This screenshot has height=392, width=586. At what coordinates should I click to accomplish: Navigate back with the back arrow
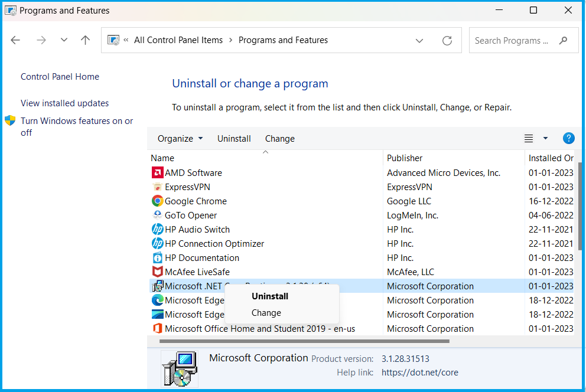(x=15, y=40)
